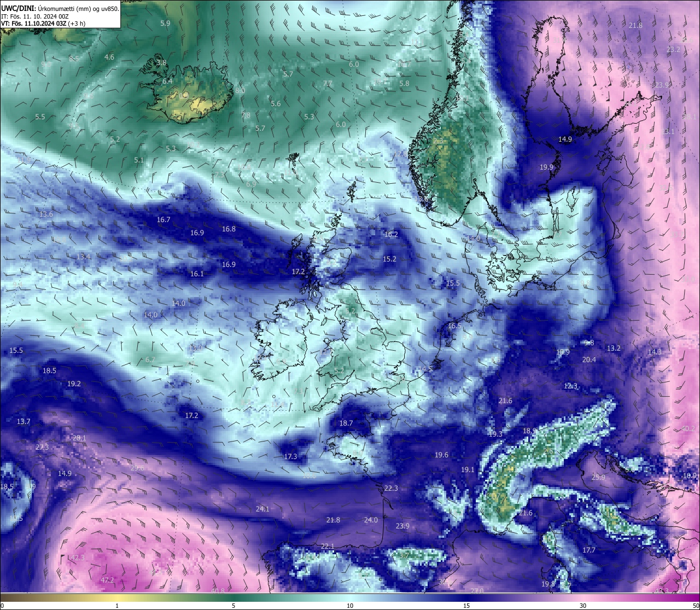
Task: Click the IT initialization time line 00Z
Action: click(x=34, y=16)
